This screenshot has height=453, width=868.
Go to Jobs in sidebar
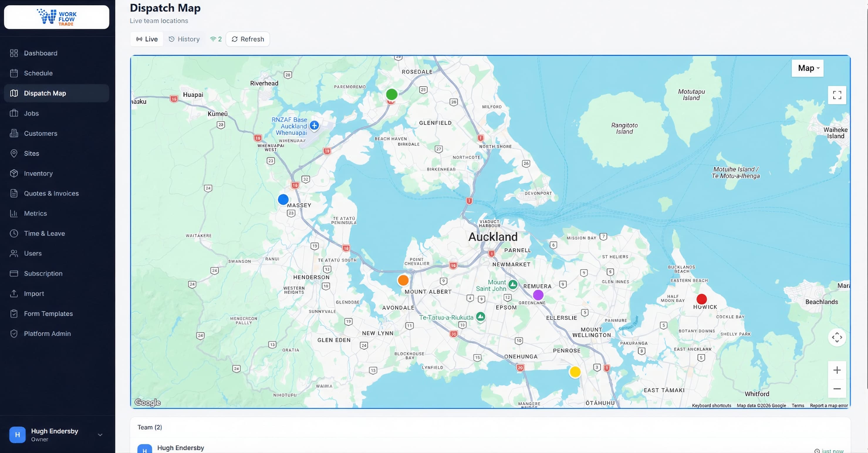56,113
